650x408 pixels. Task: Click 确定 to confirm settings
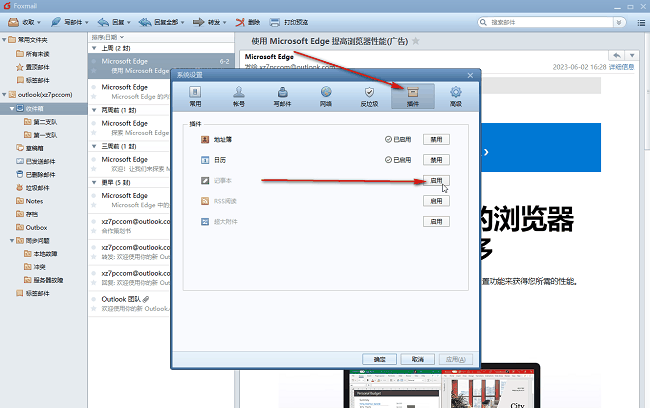(x=379, y=359)
